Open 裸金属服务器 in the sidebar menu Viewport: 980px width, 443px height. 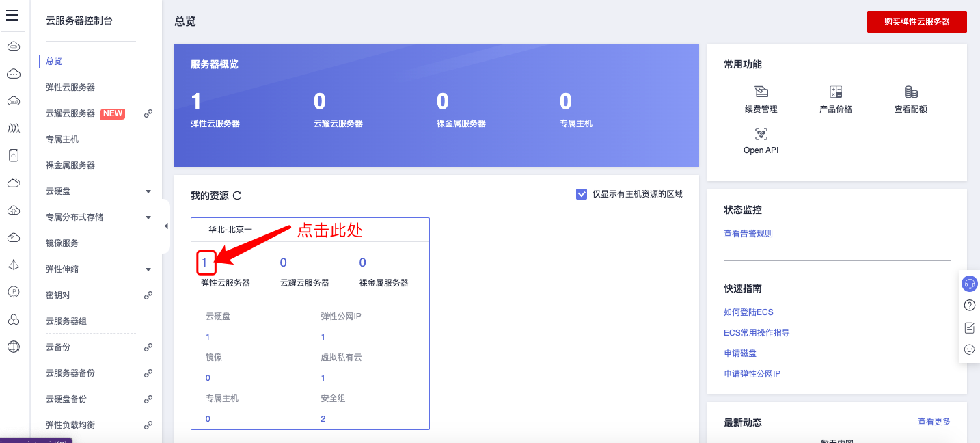click(x=70, y=165)
